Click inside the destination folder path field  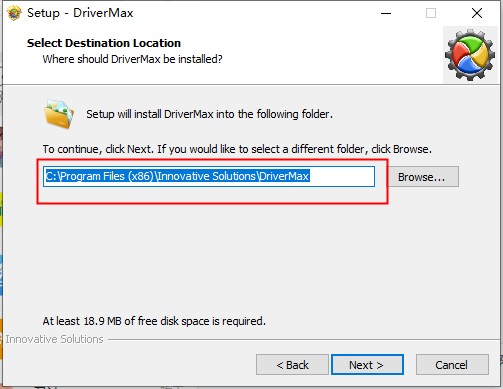209,176
